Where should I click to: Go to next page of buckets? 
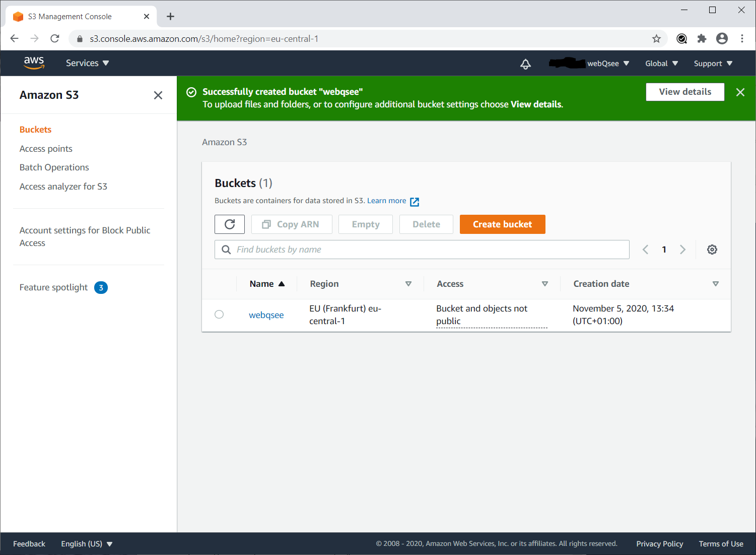click(682, 250)
